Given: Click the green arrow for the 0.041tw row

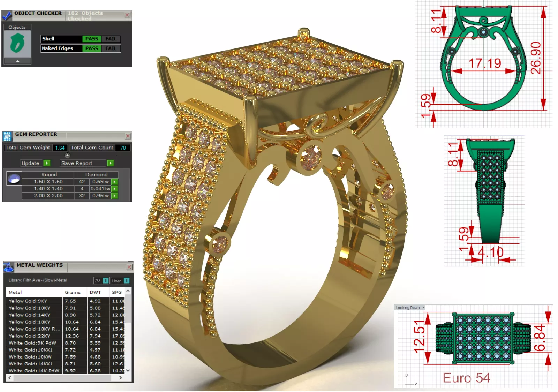Looking at the screenshot, I should pyautogui.click(x=114, y=189).
